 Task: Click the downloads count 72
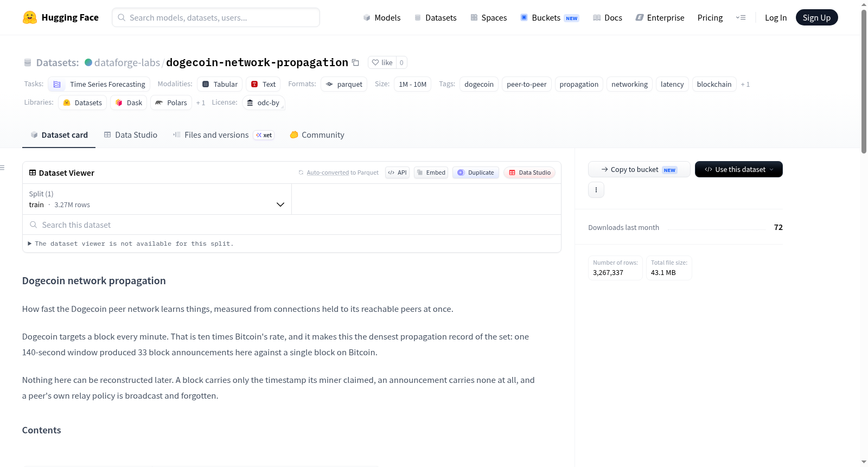coord(778,227)
